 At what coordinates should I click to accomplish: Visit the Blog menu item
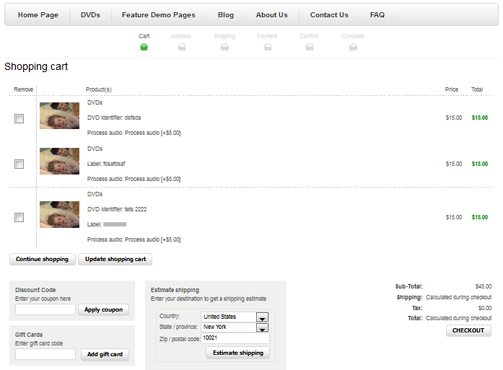pos(226,15)
